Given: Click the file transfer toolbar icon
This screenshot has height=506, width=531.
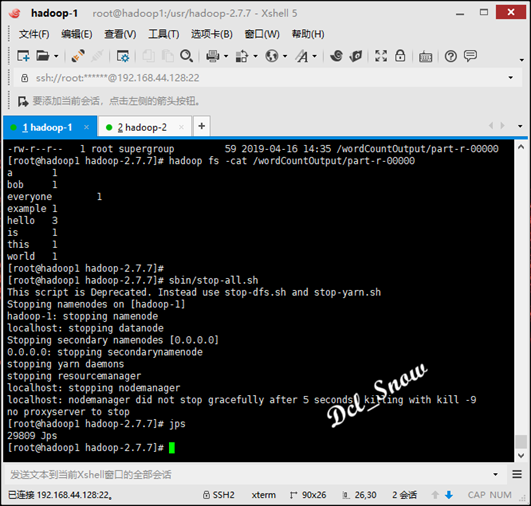Looking at the screenshot, I should (242, 56).
